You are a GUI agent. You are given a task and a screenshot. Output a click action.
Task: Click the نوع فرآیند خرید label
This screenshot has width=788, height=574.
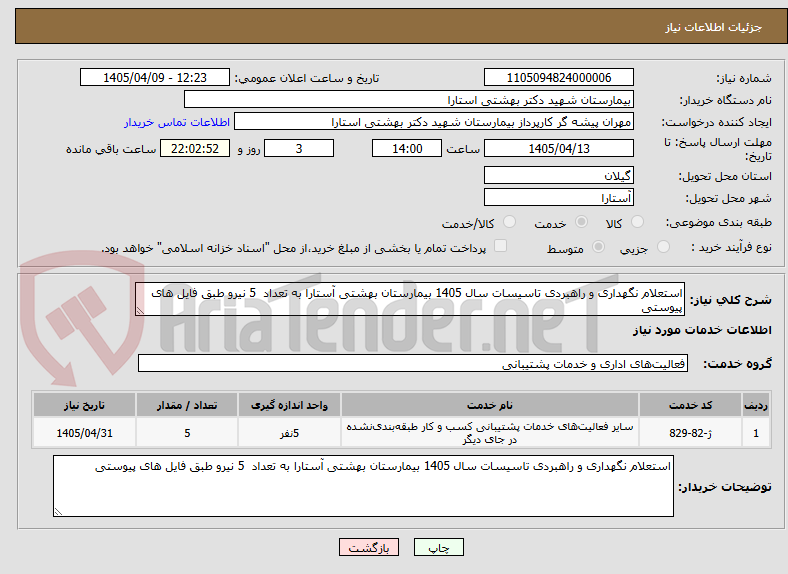click(x=732, y=247)
